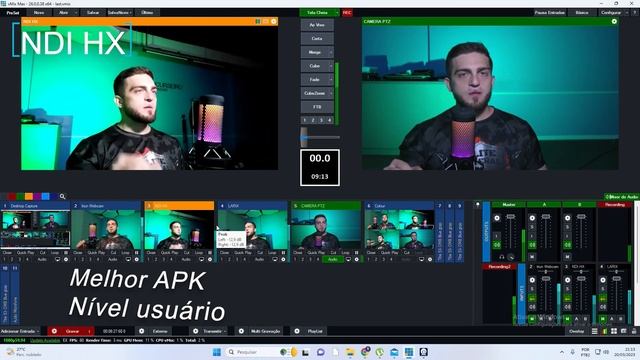640x360 pixels.
Task: Click the input search magnifier icon
Action: (x=62, y=196)
